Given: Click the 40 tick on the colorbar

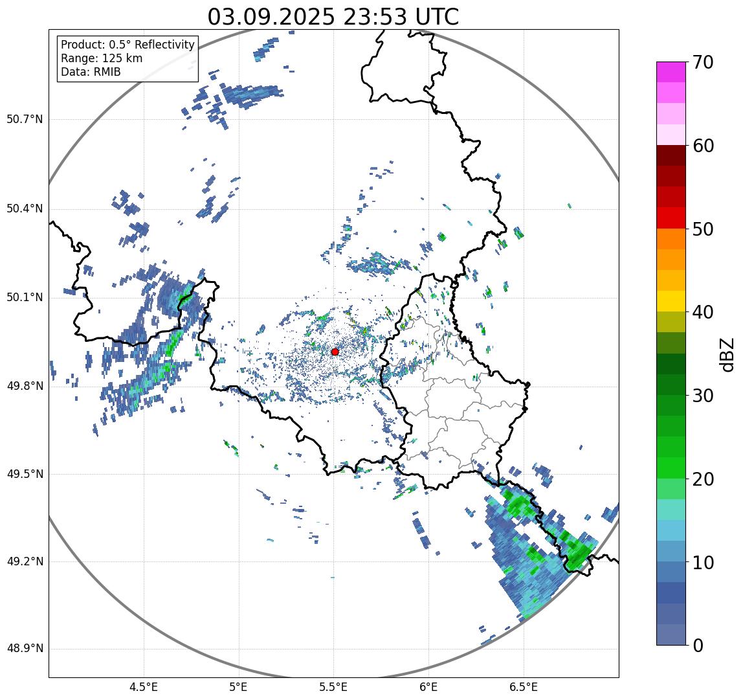Looking at the screenshot, I should tap(703, 312).
